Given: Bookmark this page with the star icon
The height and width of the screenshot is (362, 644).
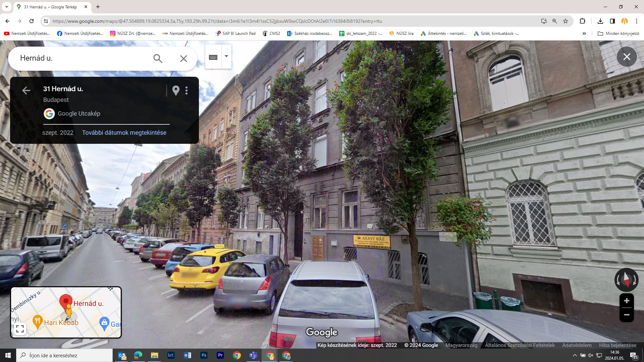Looking at the screenshot, I should (566, 21).
